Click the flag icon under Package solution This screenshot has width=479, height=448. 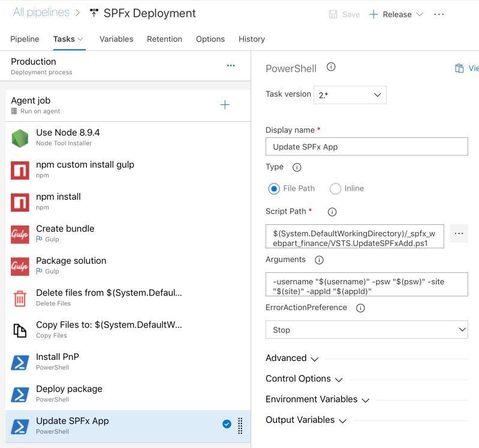tap(39, 271)
